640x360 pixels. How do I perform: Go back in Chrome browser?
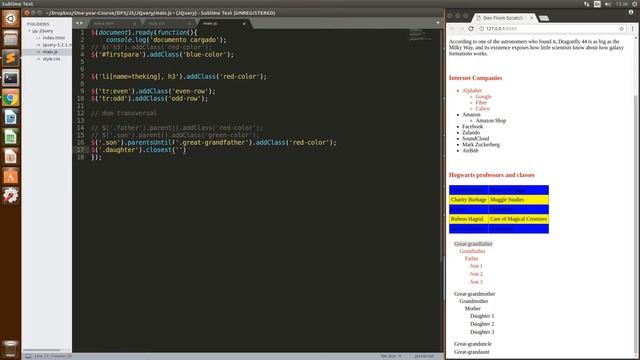click(x=452, y=29)
